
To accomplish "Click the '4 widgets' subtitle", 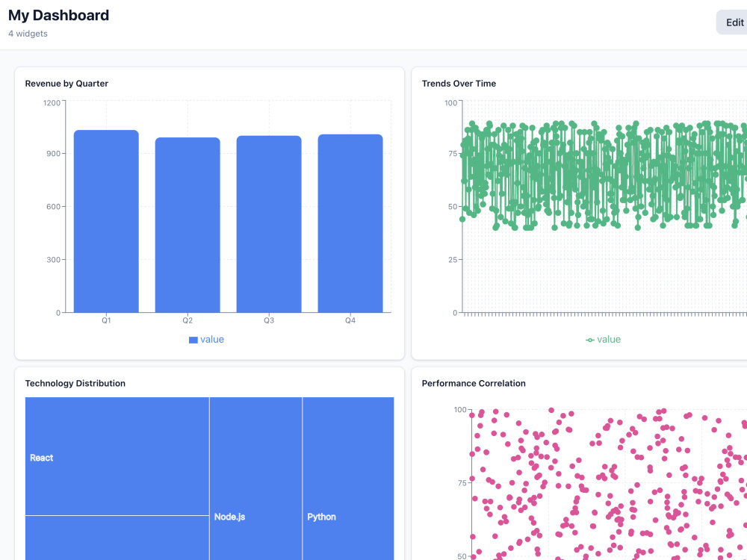I will coord(28,34).
